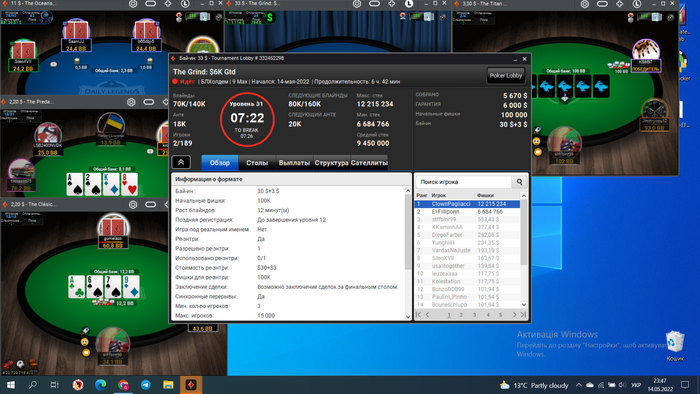Image resolution: width=700 pixels, height=394 pixels.
Task: Jump to last page of player list
Action: pyautogui.click(x=523, y=315)
